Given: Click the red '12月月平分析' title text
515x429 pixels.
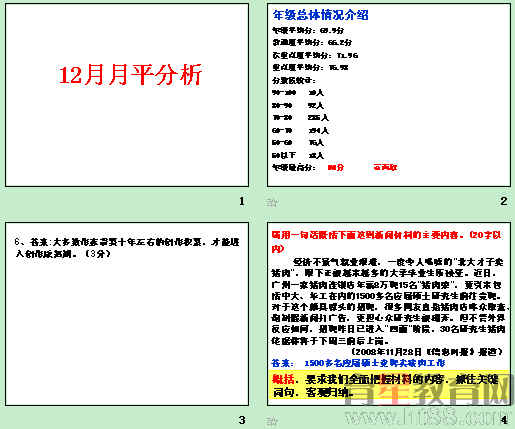Looking at the screenshot, I should pyautogui.click(x=130, y=75).
